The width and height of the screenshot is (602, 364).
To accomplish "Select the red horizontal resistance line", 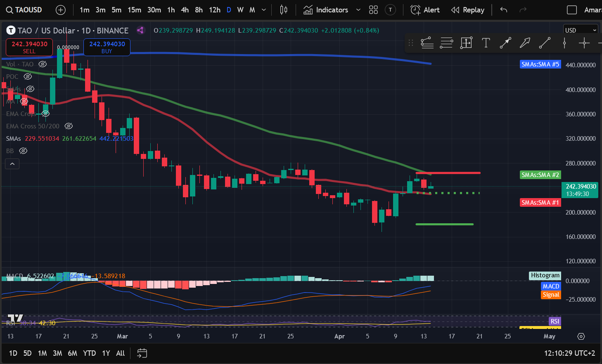I will coord(448,173).
